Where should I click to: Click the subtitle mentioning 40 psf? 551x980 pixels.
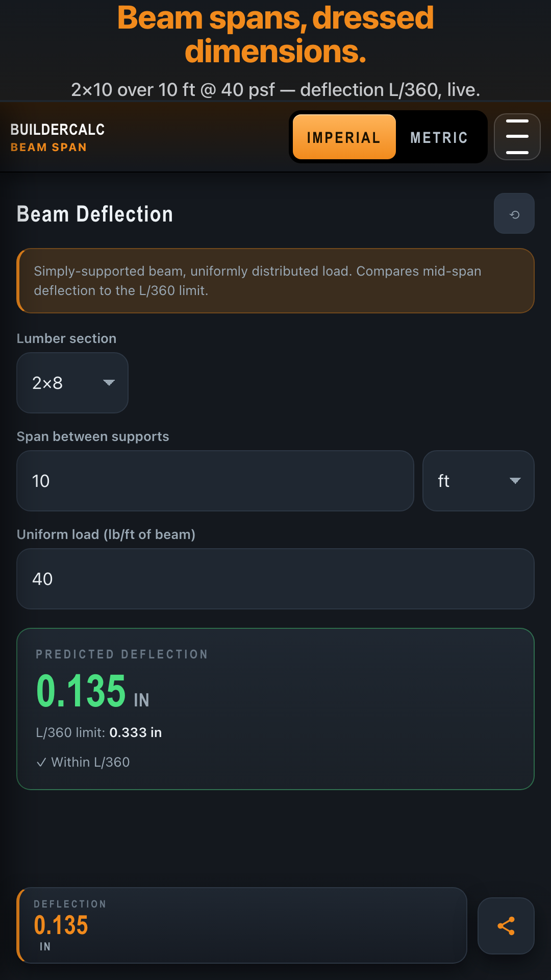click(x=275, y=89)
